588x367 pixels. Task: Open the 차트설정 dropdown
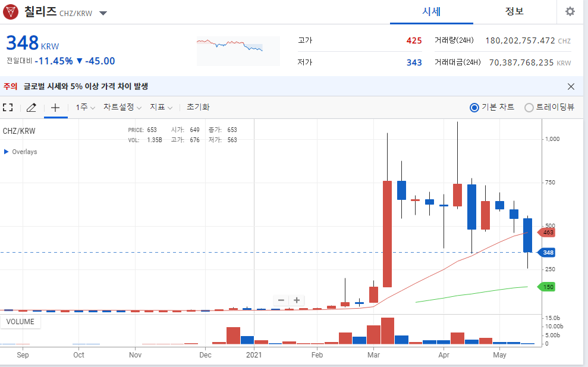pyautogui.click(x=122, y=108)
